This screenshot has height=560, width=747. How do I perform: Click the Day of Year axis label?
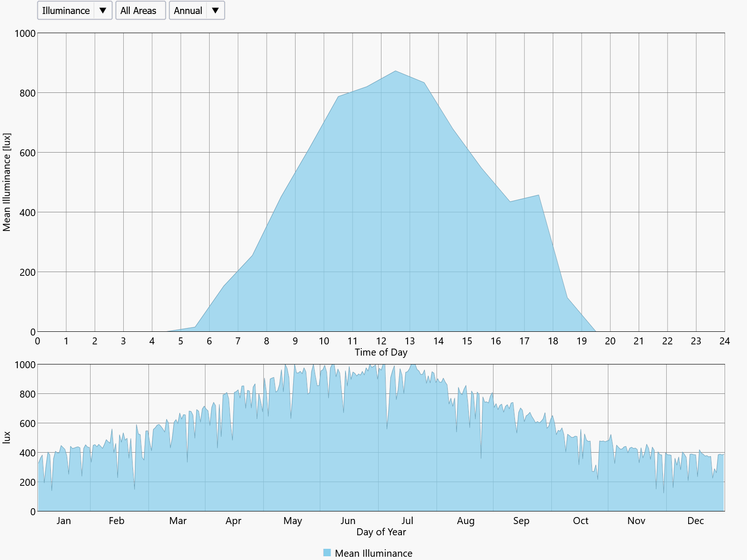tap(381, 532)
